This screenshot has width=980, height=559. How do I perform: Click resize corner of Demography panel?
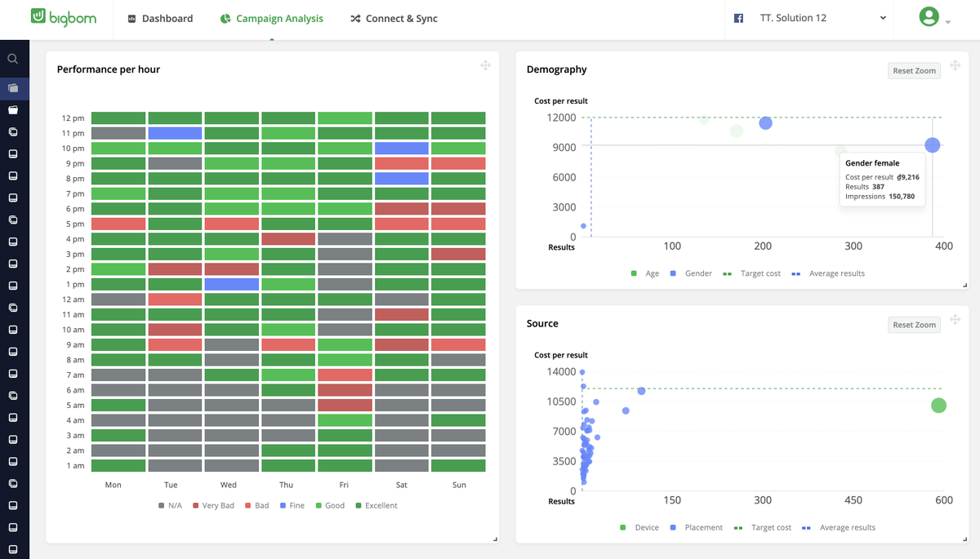pyautogui.click(x=964, y=285)
